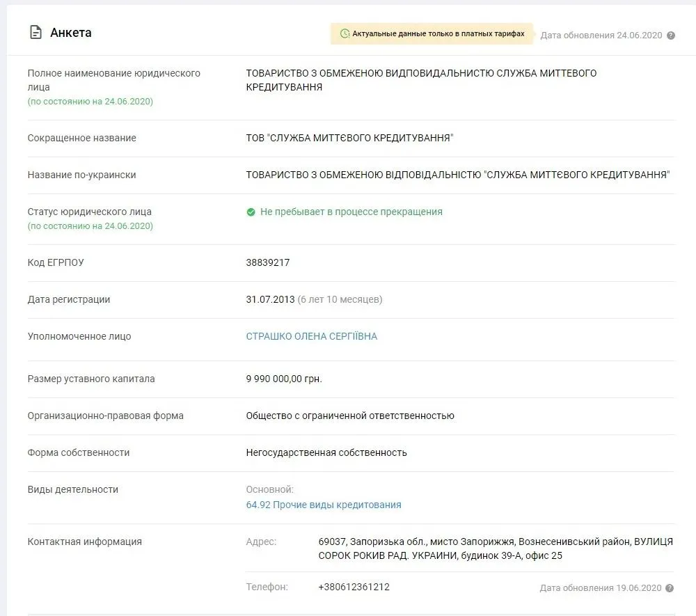Click the company address in Запоріжжя
Viewport: 696px width, 616px height.
(x=495, y=548)
